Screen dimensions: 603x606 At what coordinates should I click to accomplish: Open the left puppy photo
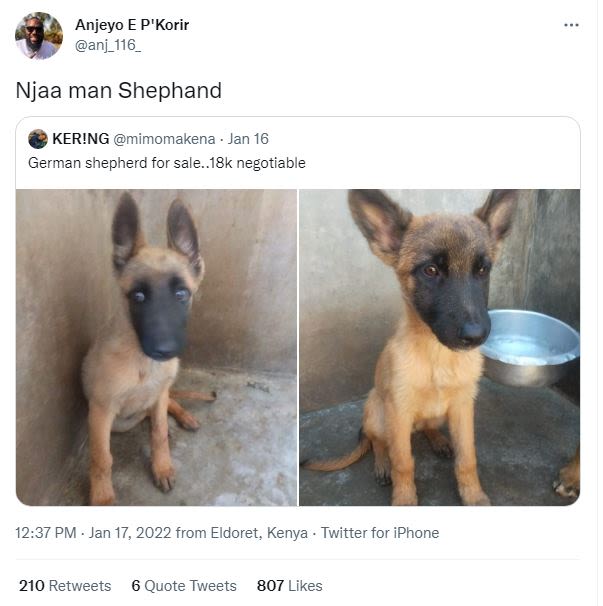point(156,346)
